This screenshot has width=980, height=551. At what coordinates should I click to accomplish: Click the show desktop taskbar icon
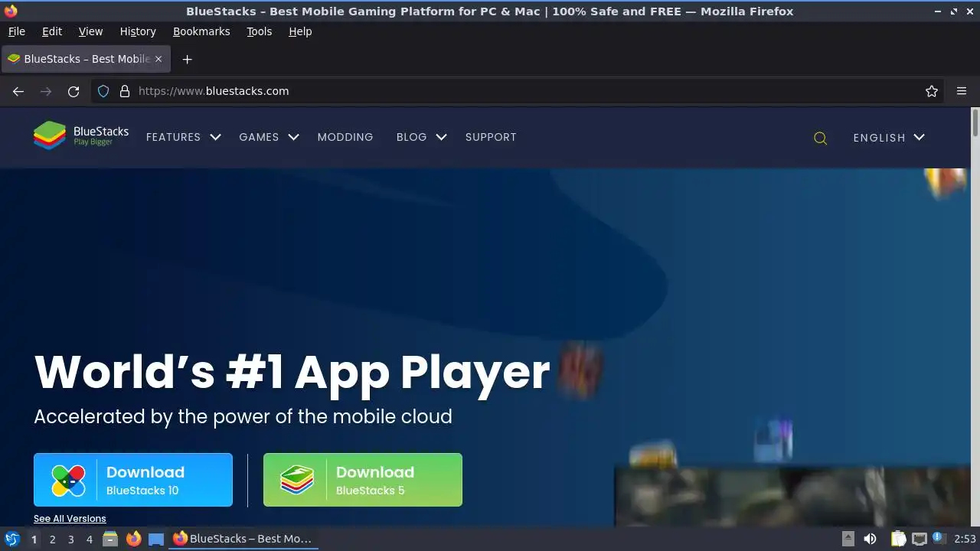point(156,539)
